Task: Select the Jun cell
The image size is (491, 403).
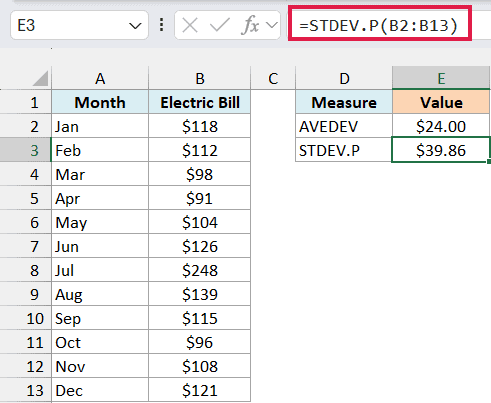Action: click(x=100, y=246)
